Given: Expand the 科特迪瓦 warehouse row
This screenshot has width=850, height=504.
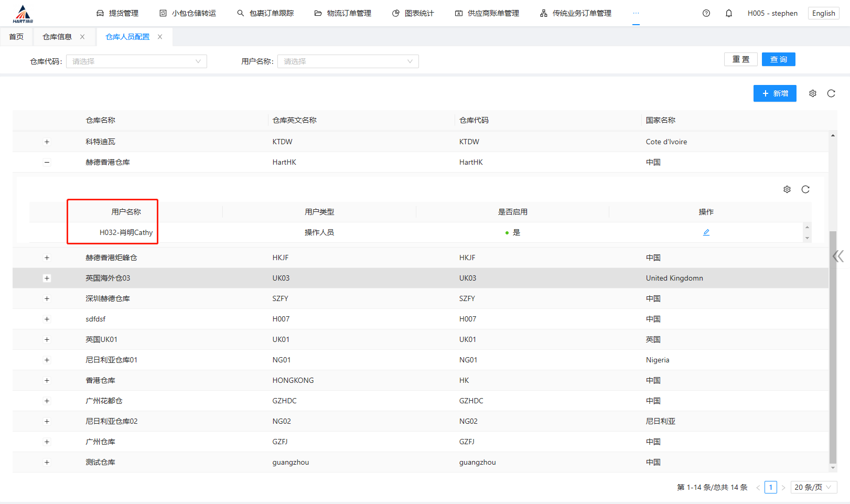Looking at the screenshot, I should 47,142.
